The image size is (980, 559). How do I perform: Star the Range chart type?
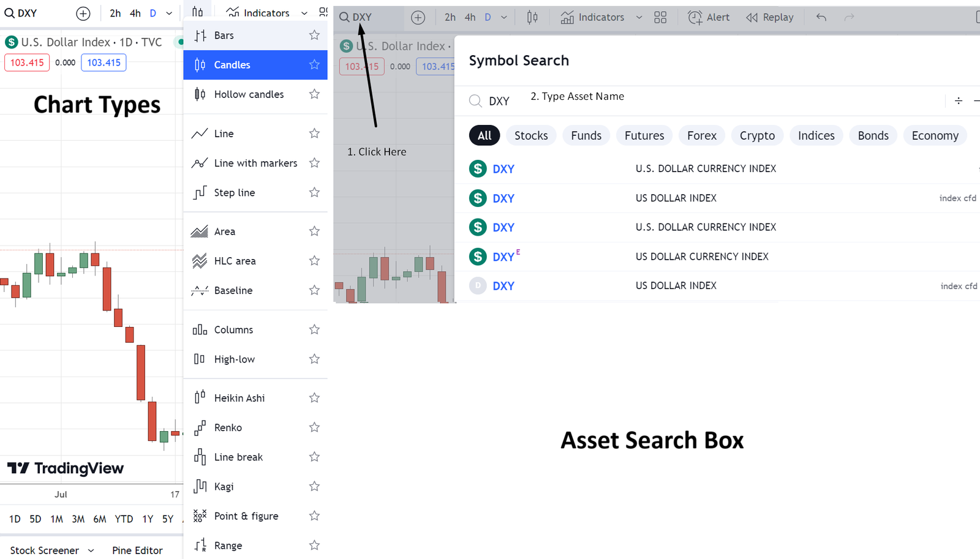[314, 545]
